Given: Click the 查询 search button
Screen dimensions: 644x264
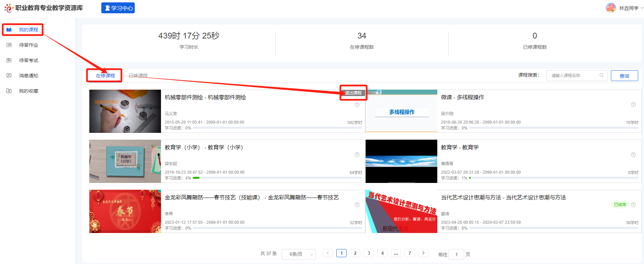Looking at the screenshot, I should coord(624,76).
